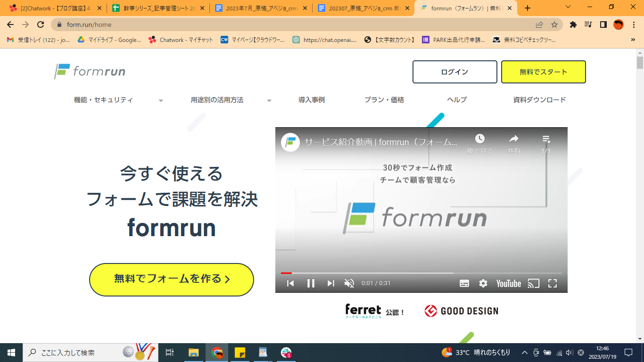Image resolution: width=644 pixels, height=362 pixels.
Task: Open the video on YouTube
Action: coord(509,283)
